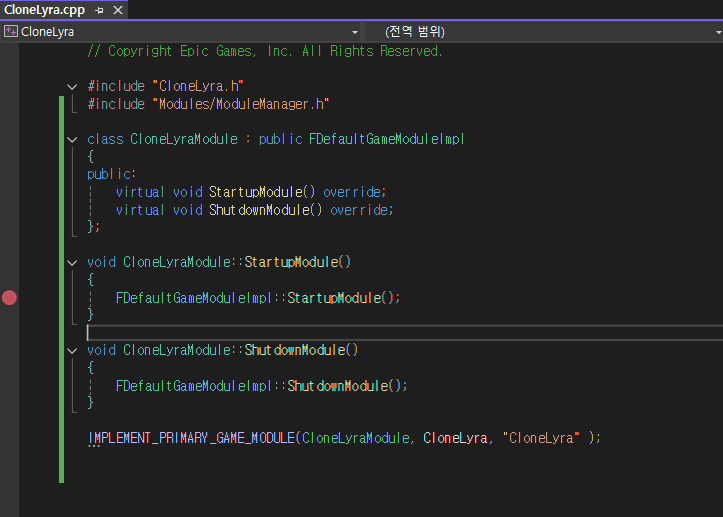Image resolution: width=723 pixels, height=517 pixels.
Task: Click the public: access specifier line
Action: click(111, 174)
